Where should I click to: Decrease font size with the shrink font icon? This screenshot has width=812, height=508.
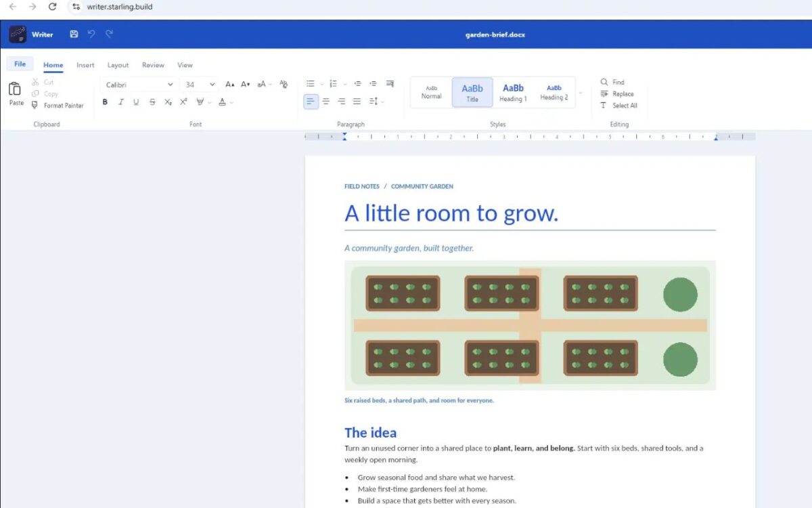click(246, 85)
